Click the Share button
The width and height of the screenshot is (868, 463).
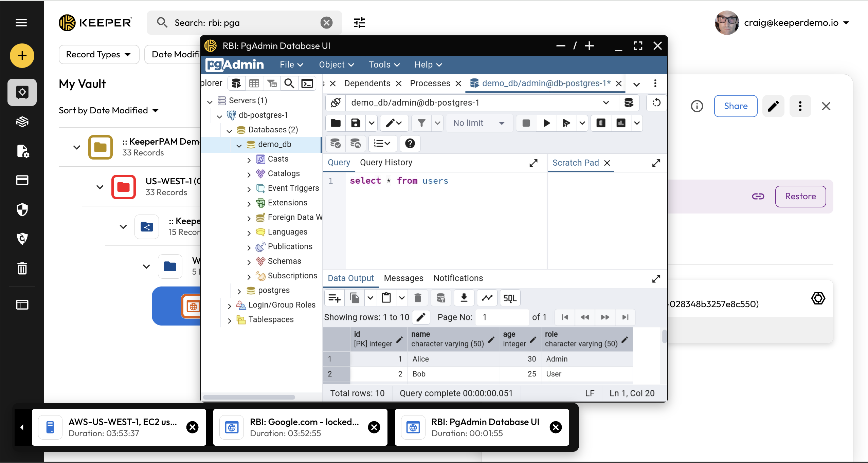736,106
